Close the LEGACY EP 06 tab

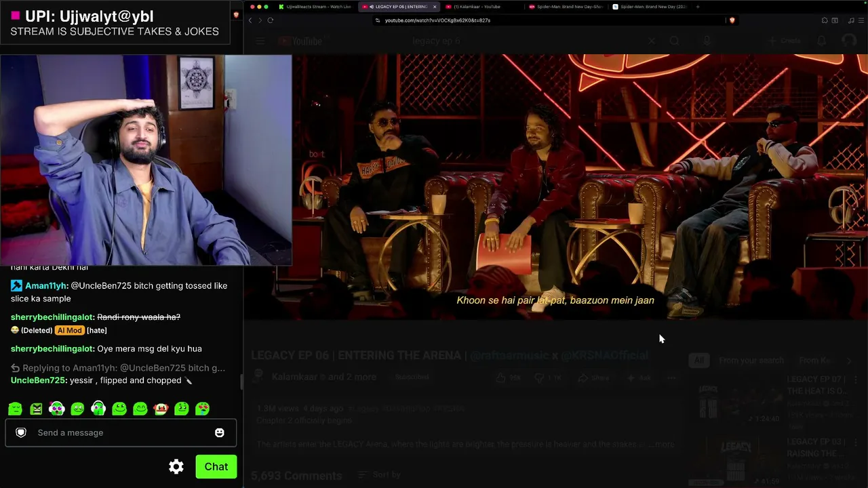435,7
